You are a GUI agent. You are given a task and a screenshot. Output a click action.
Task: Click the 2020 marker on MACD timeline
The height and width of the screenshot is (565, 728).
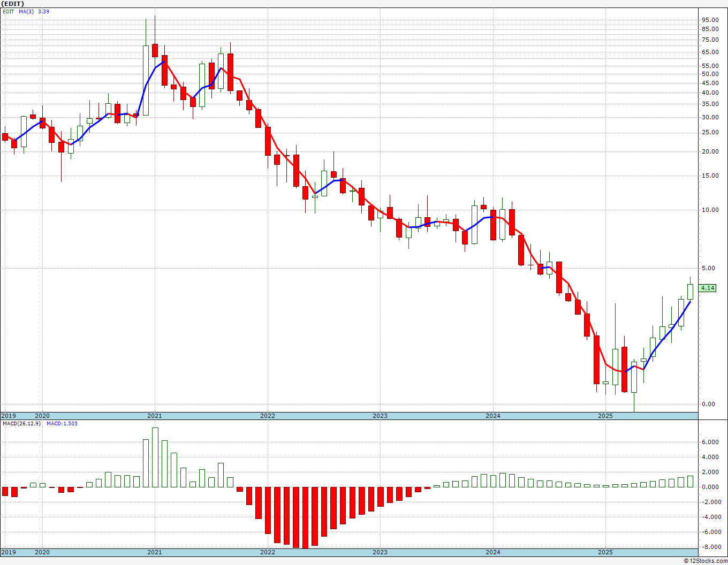(x=42, y=552)
